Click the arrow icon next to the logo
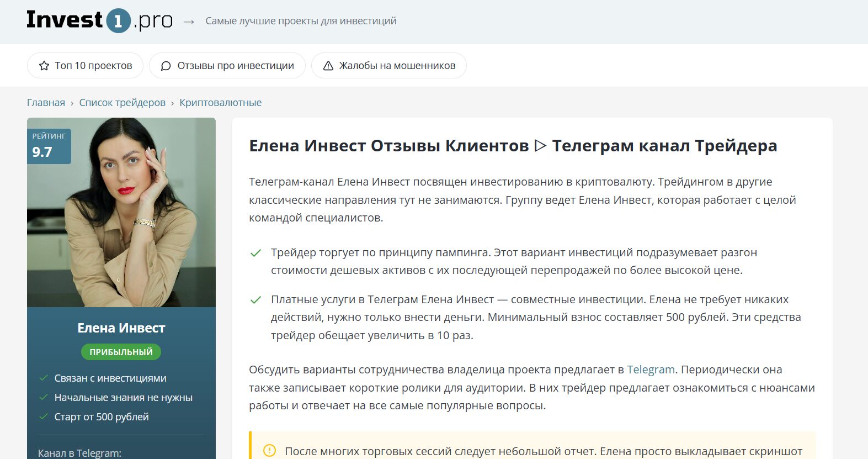This screenshot has height=459, width=868. 189,22
